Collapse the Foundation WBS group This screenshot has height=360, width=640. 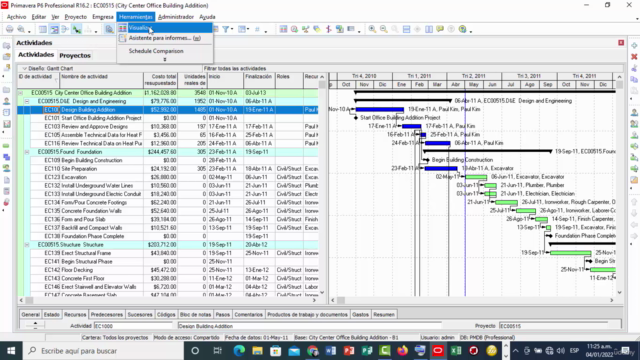point(27,152)
